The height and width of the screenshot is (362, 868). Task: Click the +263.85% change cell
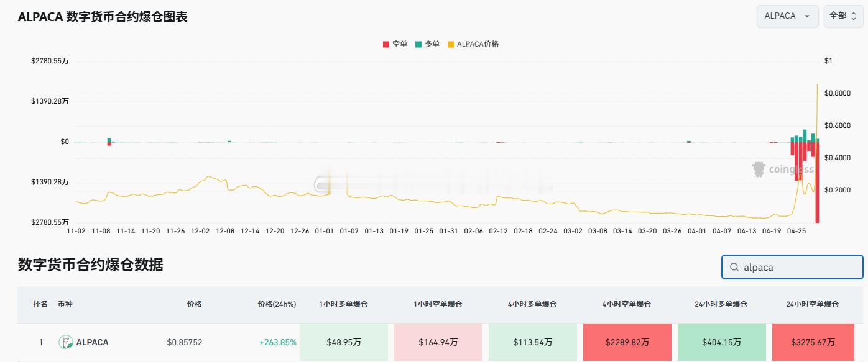278,342
